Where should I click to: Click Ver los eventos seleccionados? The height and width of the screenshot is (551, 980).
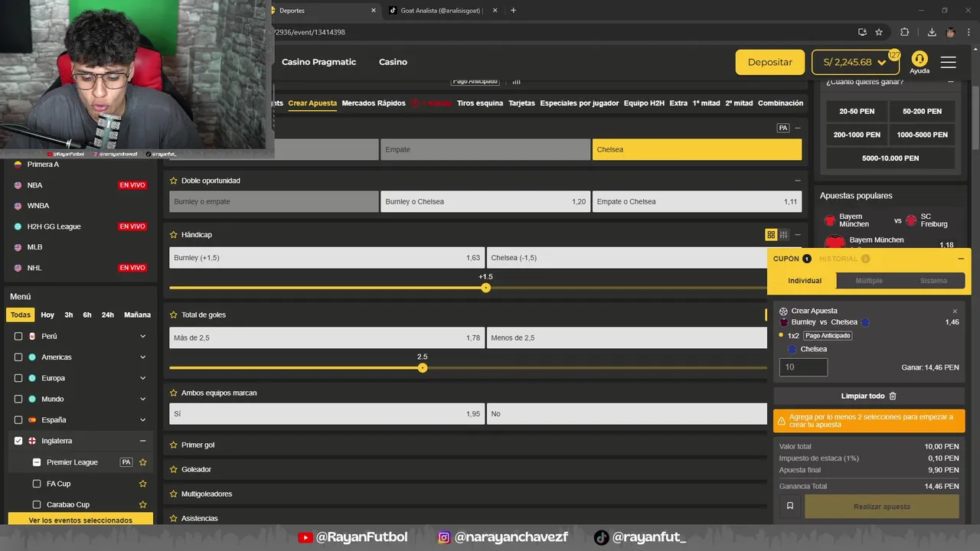pos(80,520)
